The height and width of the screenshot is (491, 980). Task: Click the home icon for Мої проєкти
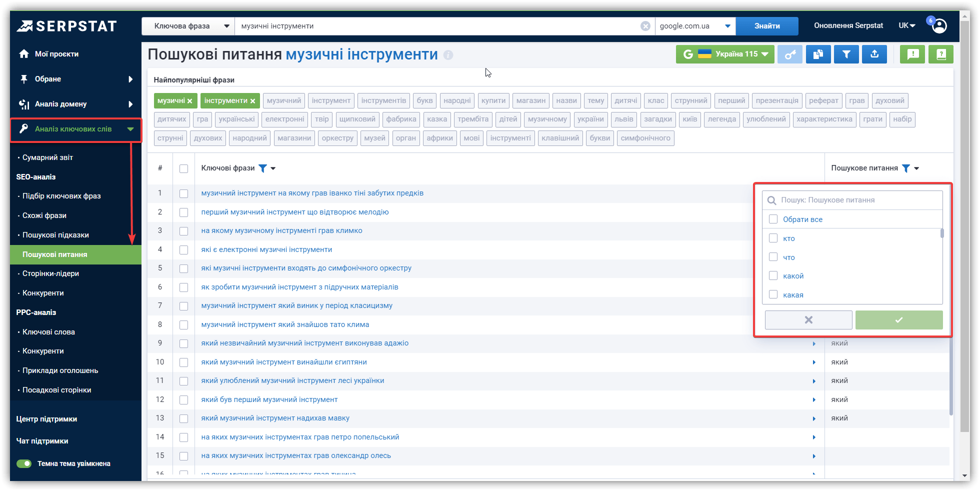pos(23,54)
